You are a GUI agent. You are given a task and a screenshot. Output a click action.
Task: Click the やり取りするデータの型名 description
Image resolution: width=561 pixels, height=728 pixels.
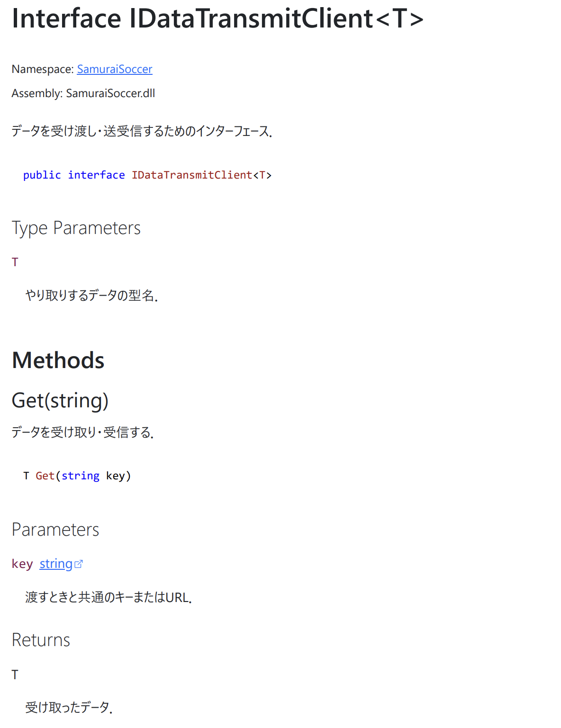[91, 296]
